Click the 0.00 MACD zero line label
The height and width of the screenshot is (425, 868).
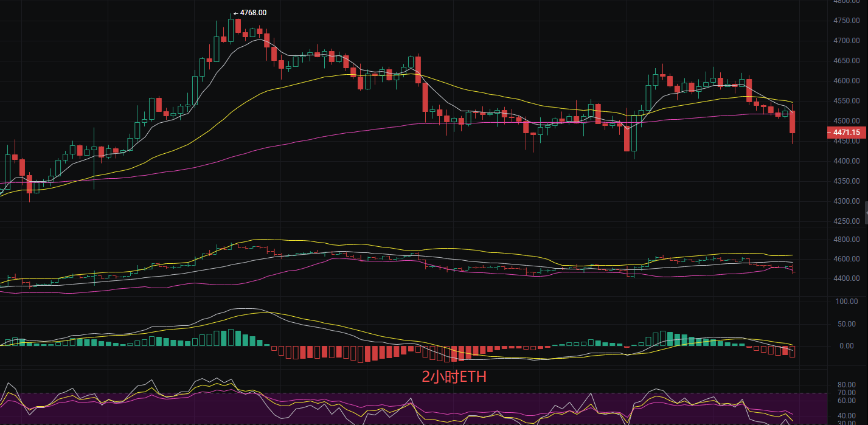tap(845, 345)
